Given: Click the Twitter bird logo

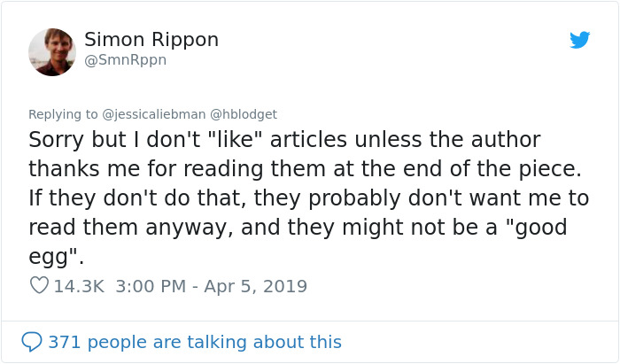Looking at the screenshot, I should [x=579, y=40].
